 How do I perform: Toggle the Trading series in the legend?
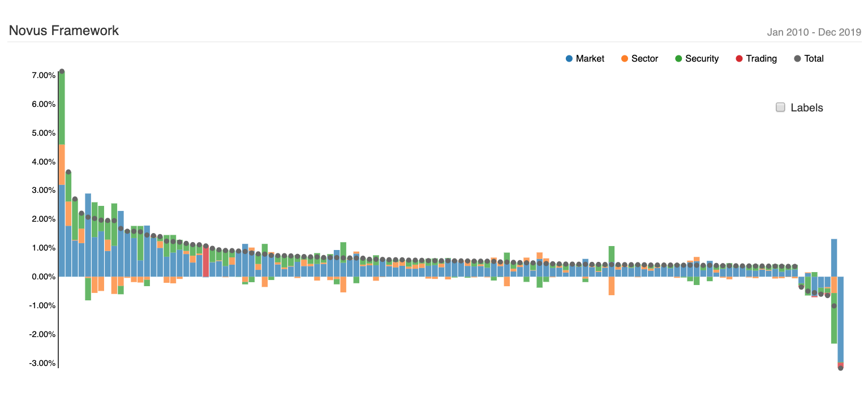coord(756,59)
